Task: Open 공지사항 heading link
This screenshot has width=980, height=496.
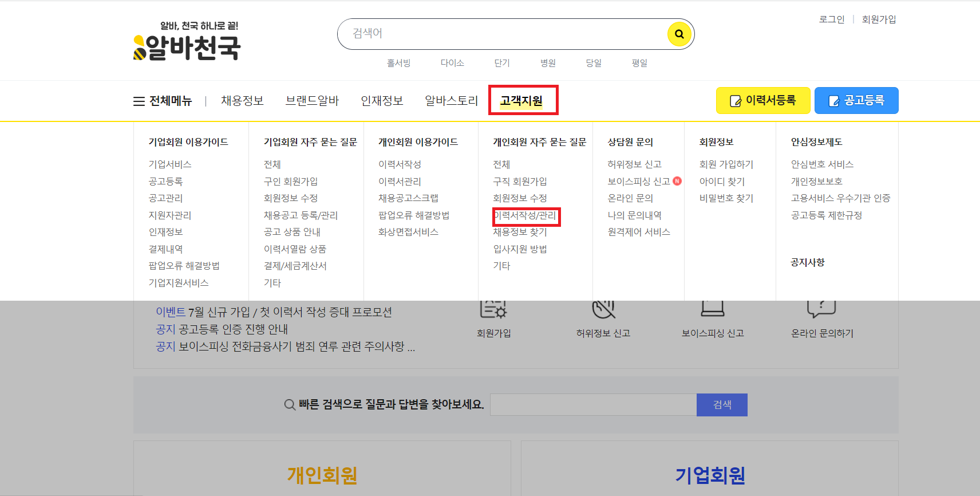Action: click(808, 262)
